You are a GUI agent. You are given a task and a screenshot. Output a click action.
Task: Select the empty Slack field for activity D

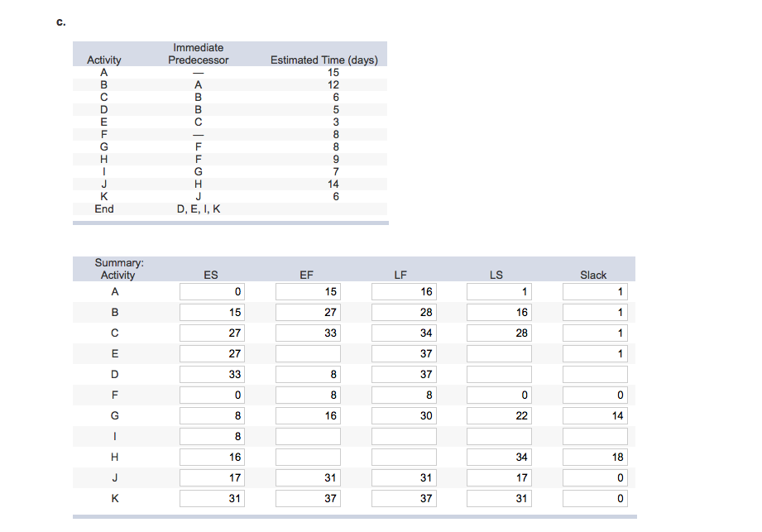(595, 374)
